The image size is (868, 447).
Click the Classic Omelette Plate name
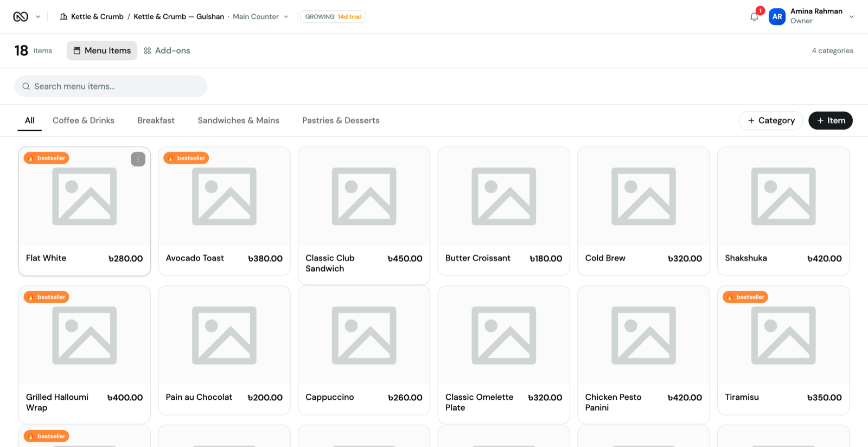(480, 403)
